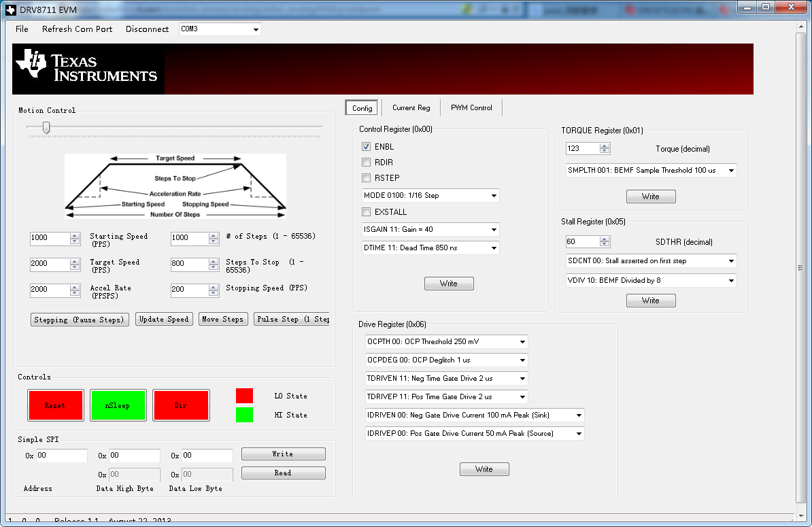The height and width of the screenshot is (527, 812).
Task: Click the Steps To Stop stepper arrows
Action: [214, 264]
